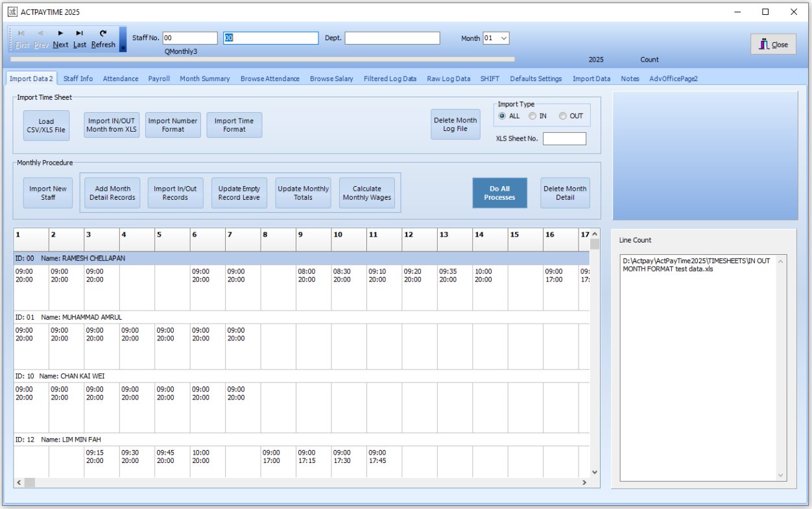Click the Do All Processes button

(499, 193)
